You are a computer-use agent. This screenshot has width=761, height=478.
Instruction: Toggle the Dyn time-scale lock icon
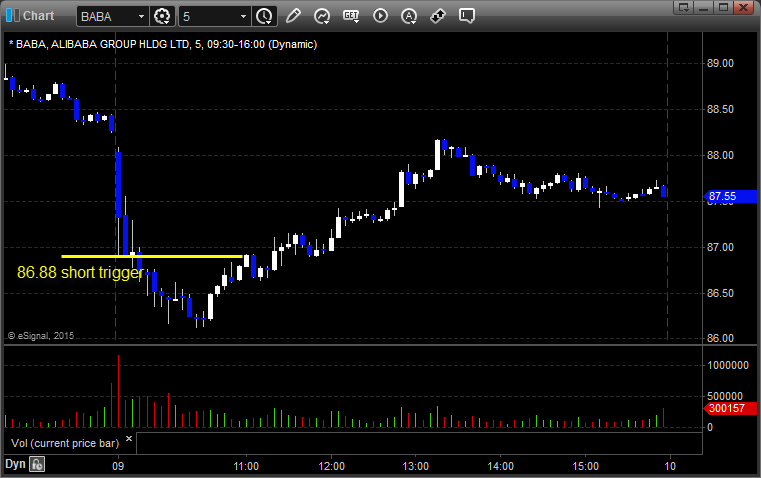click(37, 464)
